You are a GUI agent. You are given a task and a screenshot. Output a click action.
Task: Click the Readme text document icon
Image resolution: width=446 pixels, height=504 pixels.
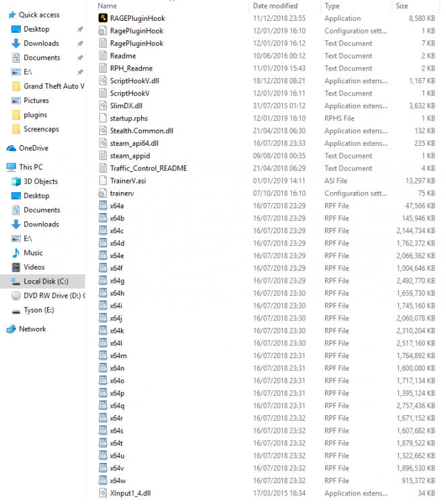[103, 56]
